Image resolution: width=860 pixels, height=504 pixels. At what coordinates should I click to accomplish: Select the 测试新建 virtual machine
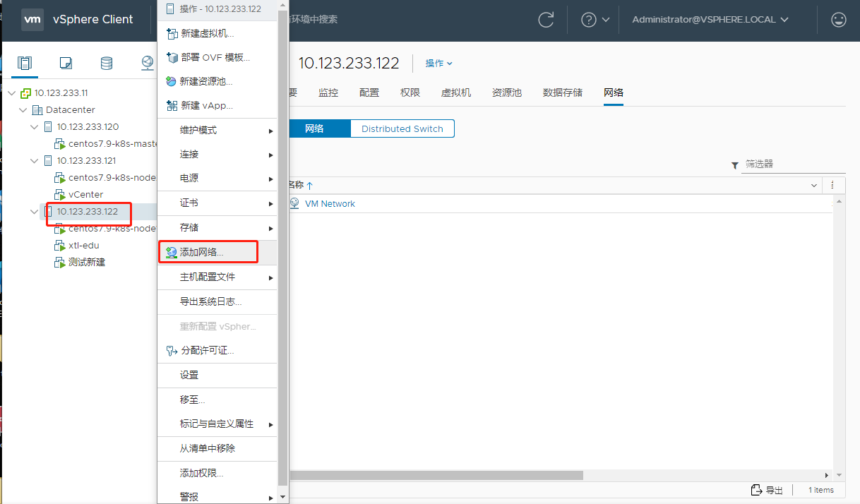click(87, 262)
